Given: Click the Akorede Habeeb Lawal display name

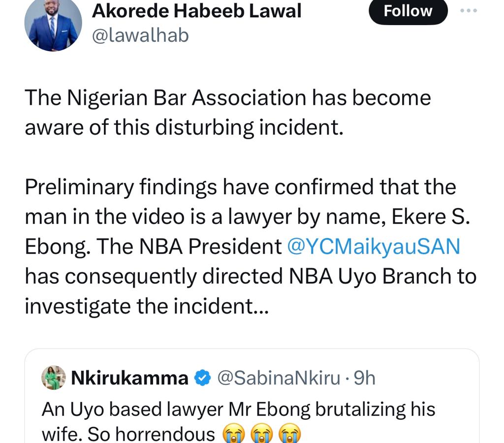Looking at the screenshot, I should [196, 11].
